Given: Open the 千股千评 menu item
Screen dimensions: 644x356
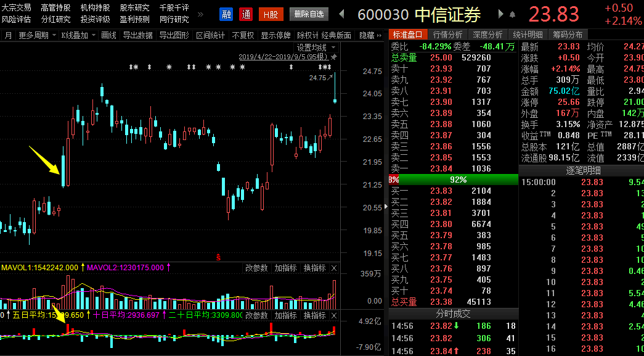Looking at the screenshot, I should pyautogui.click(x=174, y=8).
